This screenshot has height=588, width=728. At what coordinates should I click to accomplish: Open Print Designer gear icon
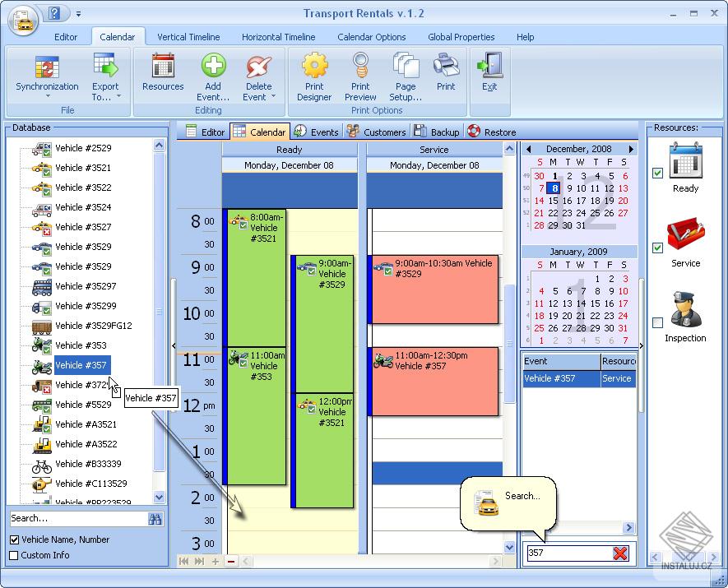314,66
